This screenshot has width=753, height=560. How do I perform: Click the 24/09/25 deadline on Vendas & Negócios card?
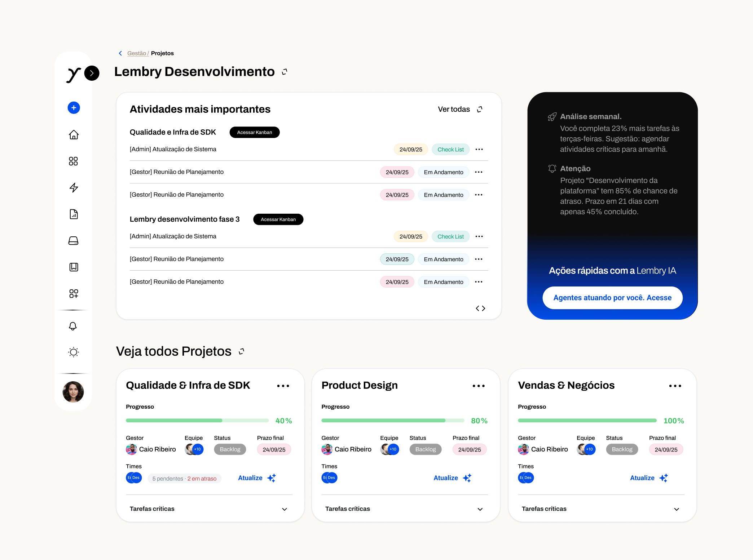click(666, 450)
